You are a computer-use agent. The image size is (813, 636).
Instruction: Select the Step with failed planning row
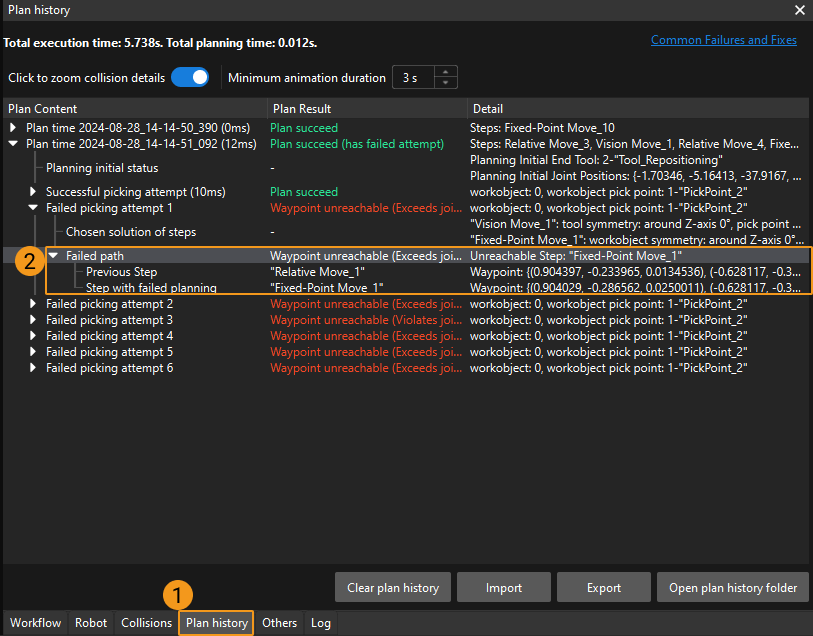tap(153, 288)
